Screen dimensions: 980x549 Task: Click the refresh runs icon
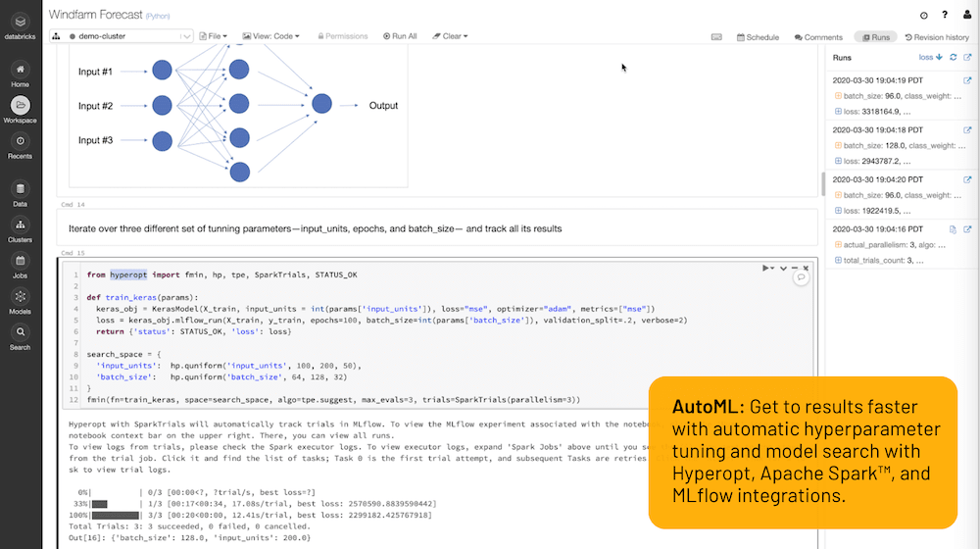954,58
